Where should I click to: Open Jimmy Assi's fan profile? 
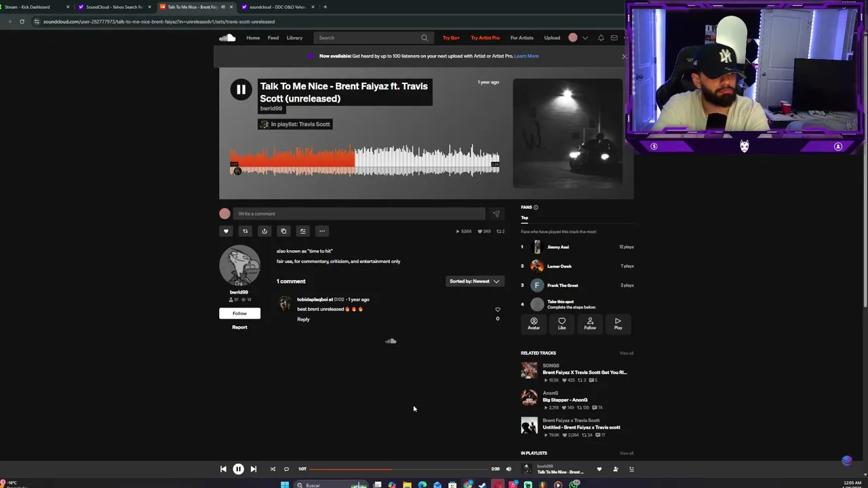click(x=558, y=247)
